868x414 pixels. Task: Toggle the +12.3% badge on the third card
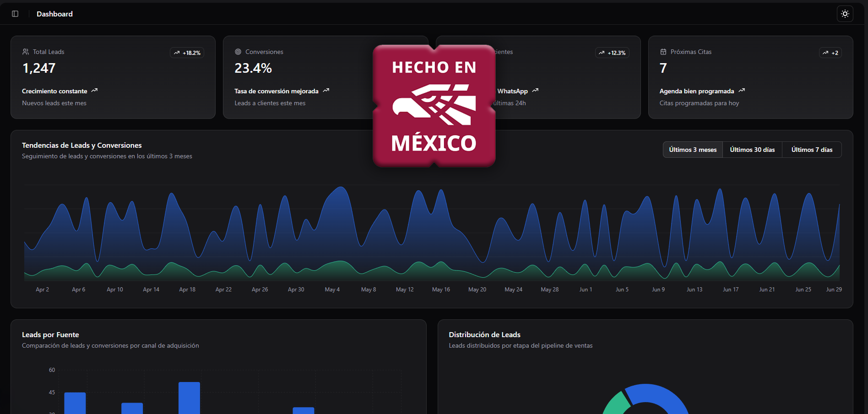(x=612, y=53)
